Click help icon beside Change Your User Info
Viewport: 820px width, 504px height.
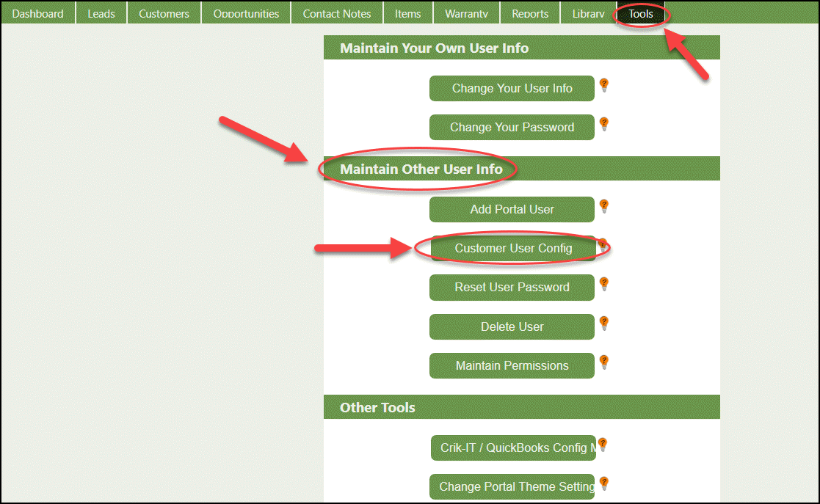pyautogui.click(x=604, y=85)
